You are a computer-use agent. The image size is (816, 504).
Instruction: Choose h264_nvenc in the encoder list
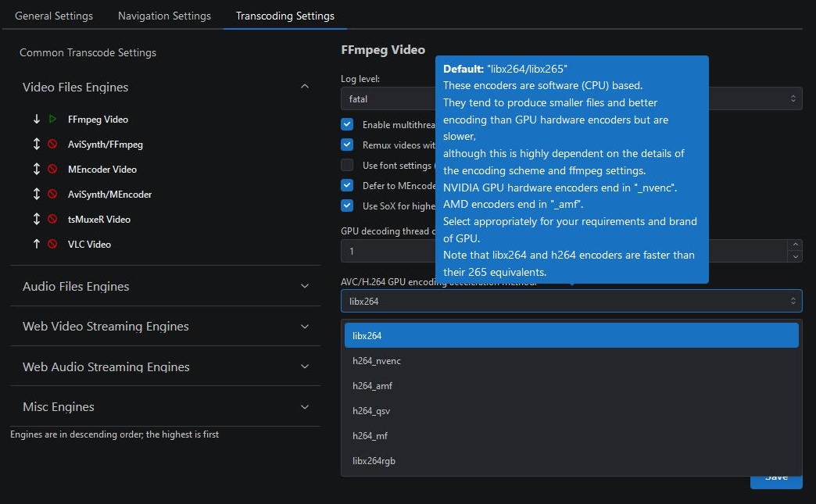571,360
